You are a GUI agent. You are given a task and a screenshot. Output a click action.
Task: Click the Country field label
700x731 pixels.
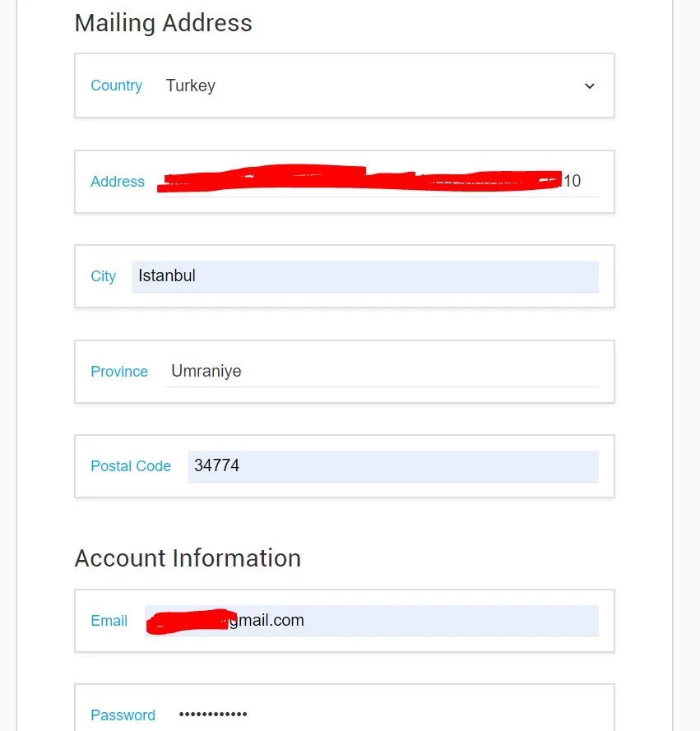116,86
